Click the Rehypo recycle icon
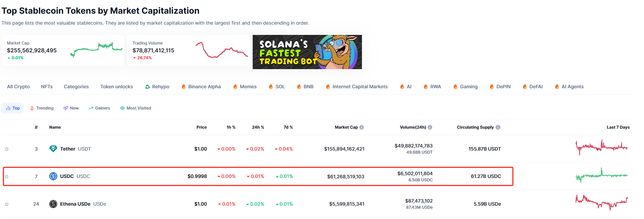Image resolution: width=644 pixels, height=219 pixels. click(148, 87)
